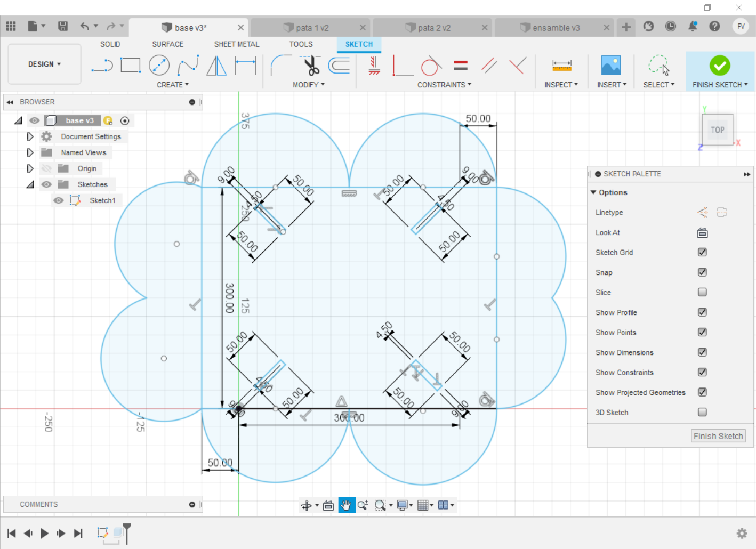Select the Offset tool

click(x=339, y=66)
